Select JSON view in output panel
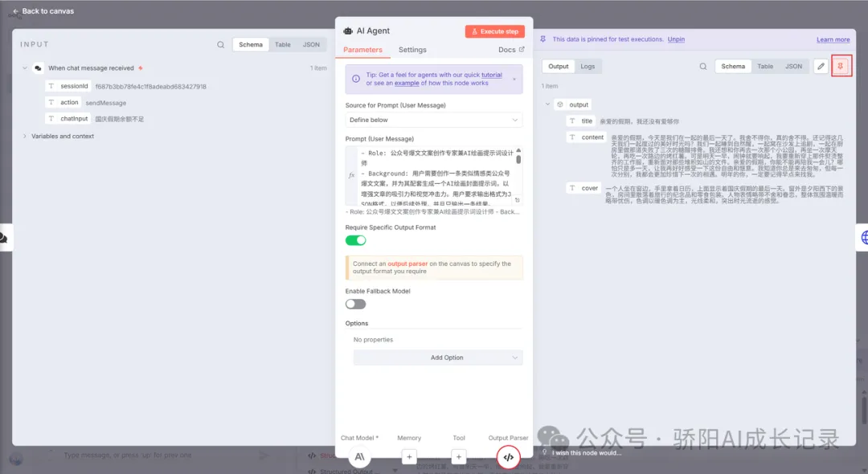Viewport: 868px width, 474px height. tap(793, 67)
